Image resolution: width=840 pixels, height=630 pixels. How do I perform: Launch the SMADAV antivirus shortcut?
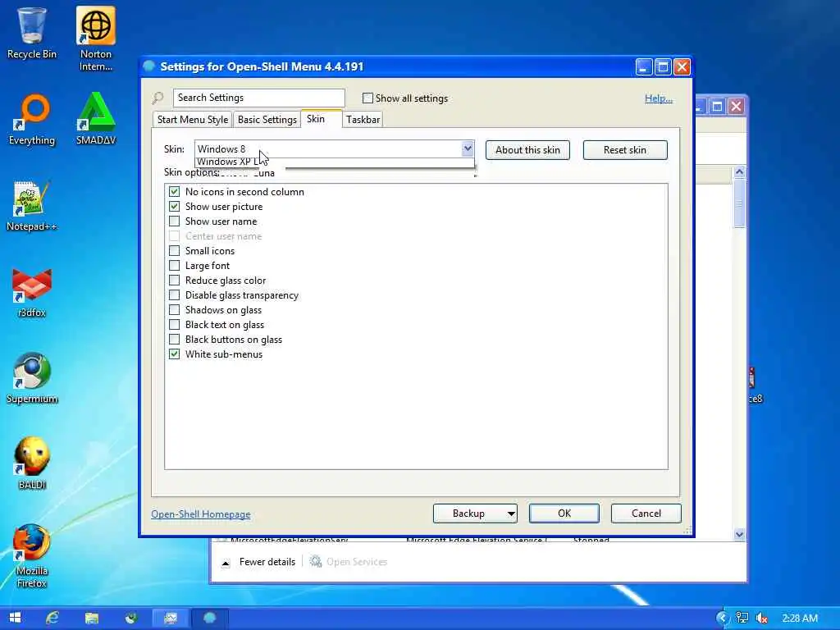(x=96, y=119)
